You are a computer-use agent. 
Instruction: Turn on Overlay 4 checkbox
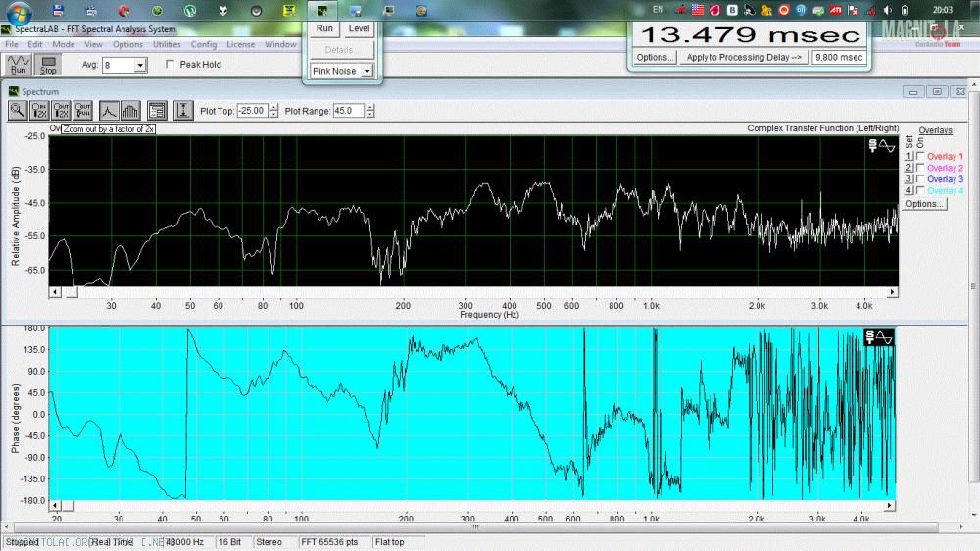920,190
